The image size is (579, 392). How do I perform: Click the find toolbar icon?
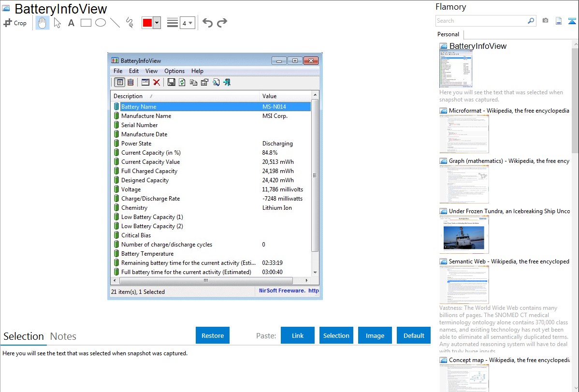(216, 82)
